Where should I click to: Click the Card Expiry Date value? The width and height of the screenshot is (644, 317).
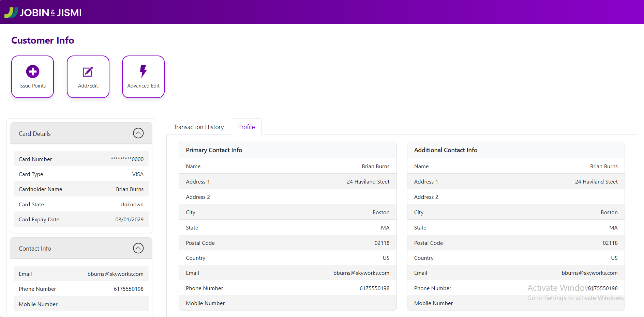coord(129,220)
